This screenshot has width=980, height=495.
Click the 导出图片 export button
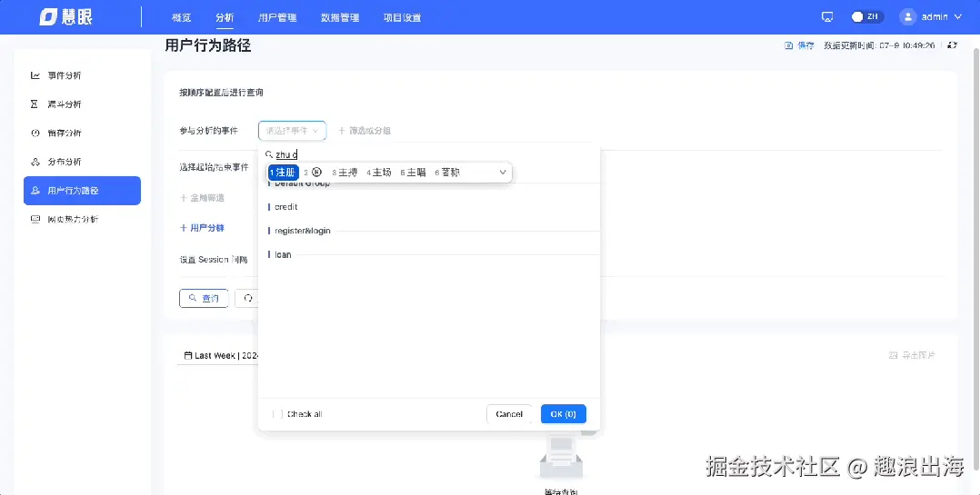click(912, 355)
